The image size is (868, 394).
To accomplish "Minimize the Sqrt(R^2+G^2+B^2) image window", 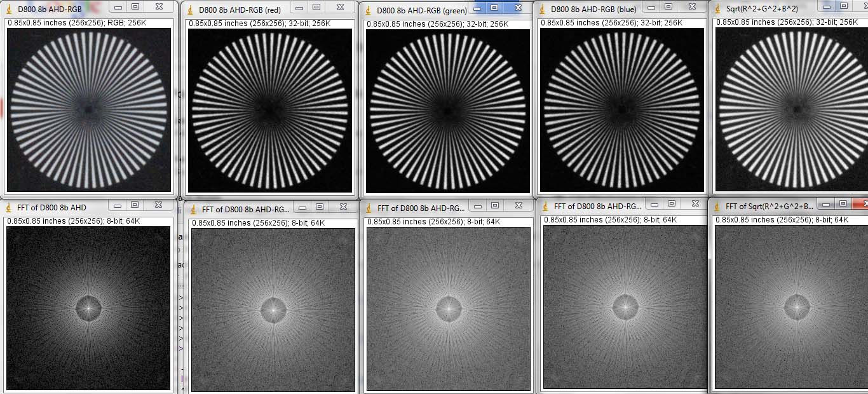I will click(826, 6).
